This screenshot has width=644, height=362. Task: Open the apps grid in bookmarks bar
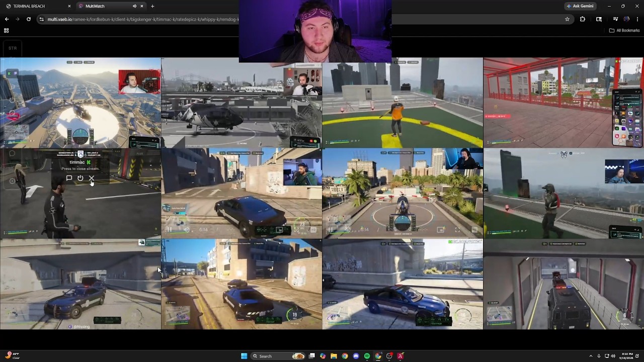[6, 31]
